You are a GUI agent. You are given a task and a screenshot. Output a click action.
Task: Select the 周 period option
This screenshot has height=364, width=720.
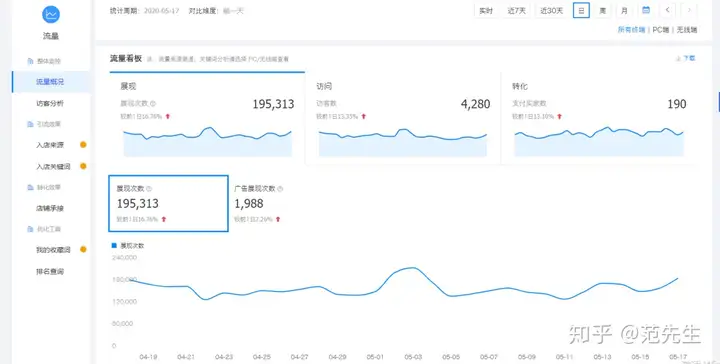coord(602,11)
